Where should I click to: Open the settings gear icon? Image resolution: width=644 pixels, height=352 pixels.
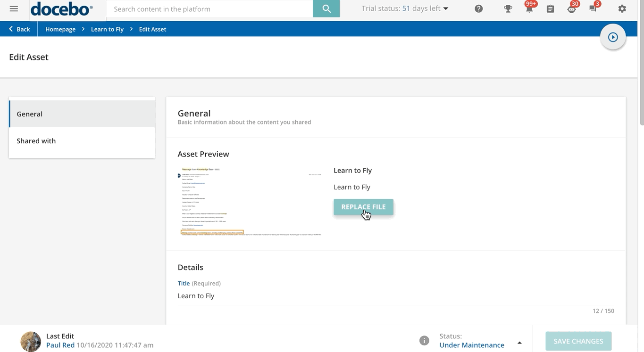click(622, 9)
